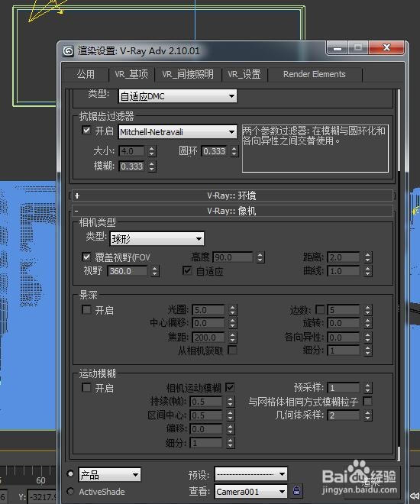Viewport: 420px width, 504px height.
Task: Click the 模糊 value field 0.333
Action: [132, 166]
